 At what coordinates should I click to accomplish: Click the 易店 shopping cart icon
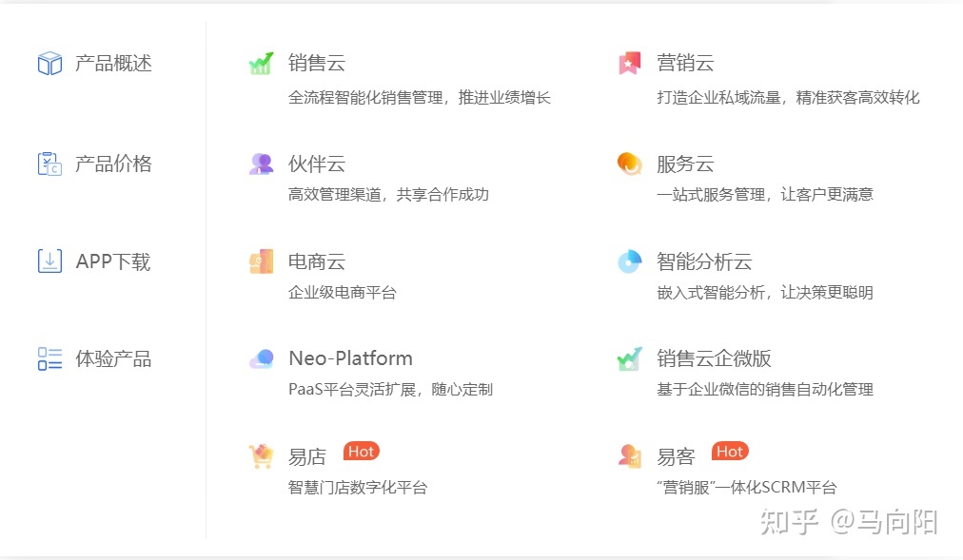[261, 456]
